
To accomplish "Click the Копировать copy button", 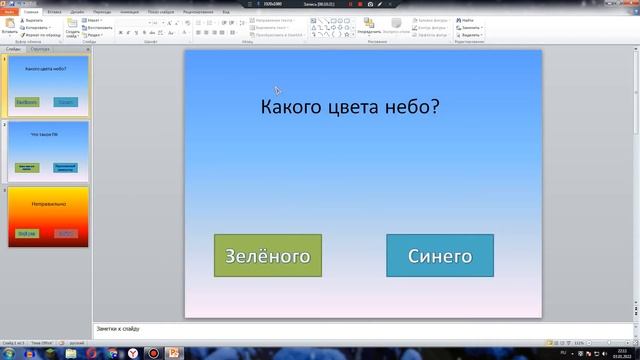I will [35, 27].
